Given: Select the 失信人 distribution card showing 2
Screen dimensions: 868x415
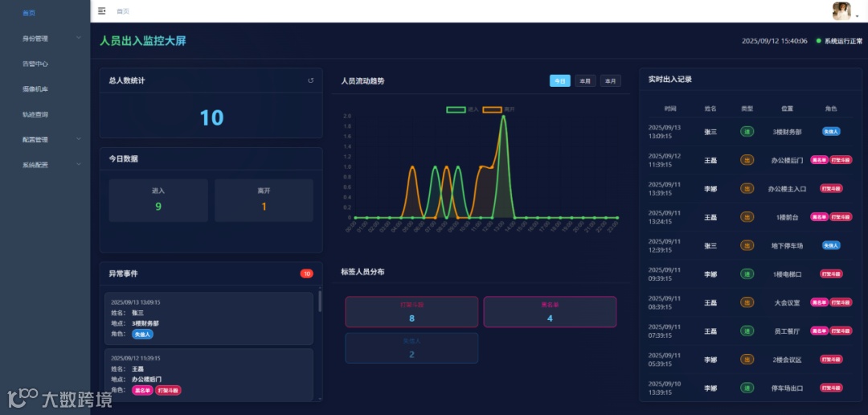Looking at the screenshot, I should pyautogui.click(x=411, y=348).
